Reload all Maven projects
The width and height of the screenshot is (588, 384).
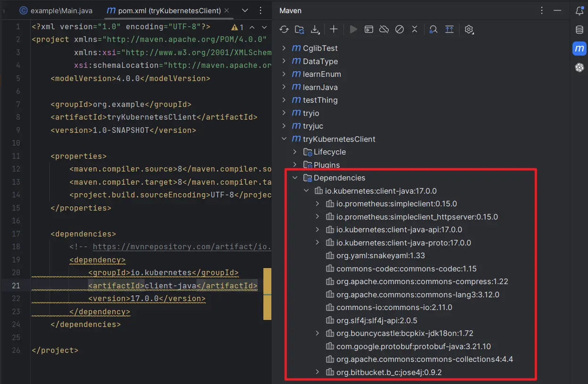click(284, 29)
